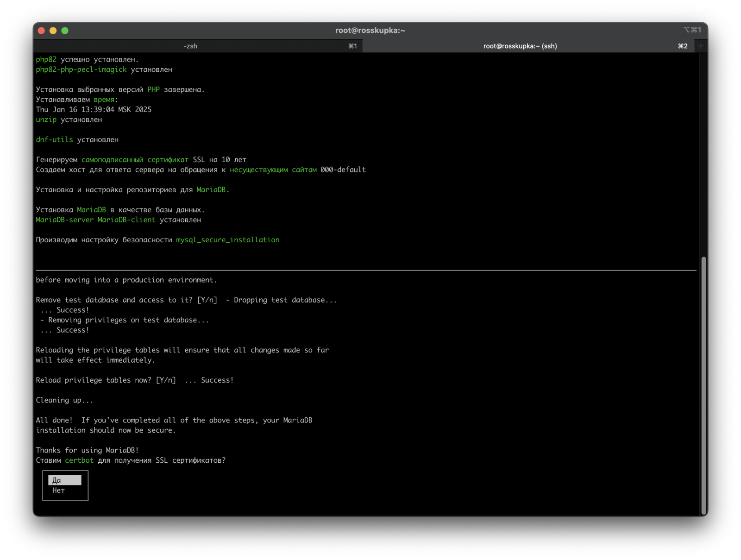Open a new terminal tab with plus button

[701, 46]
